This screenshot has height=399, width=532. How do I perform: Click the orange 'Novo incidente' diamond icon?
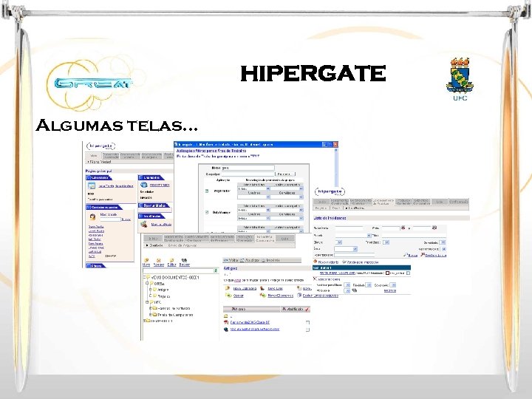(316, 262)
